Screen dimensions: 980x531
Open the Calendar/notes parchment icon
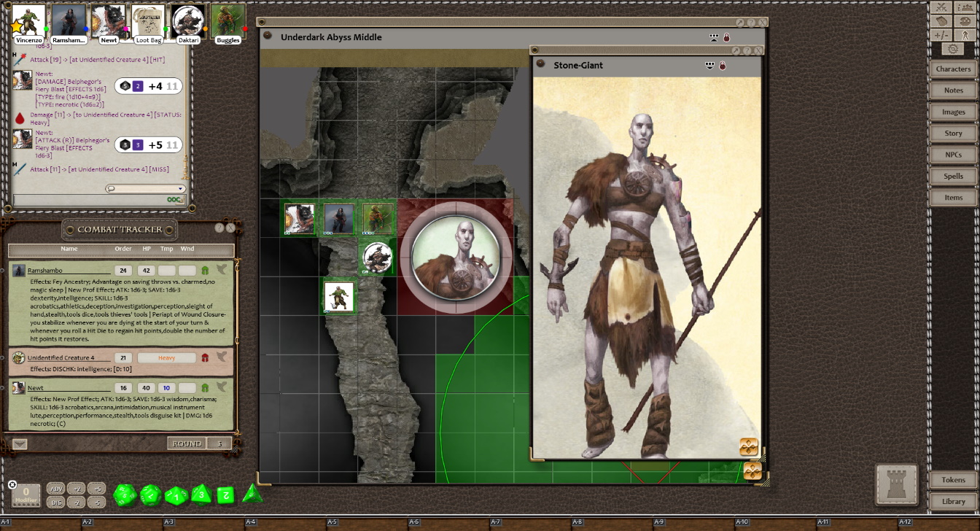click(x=942, y=21)
